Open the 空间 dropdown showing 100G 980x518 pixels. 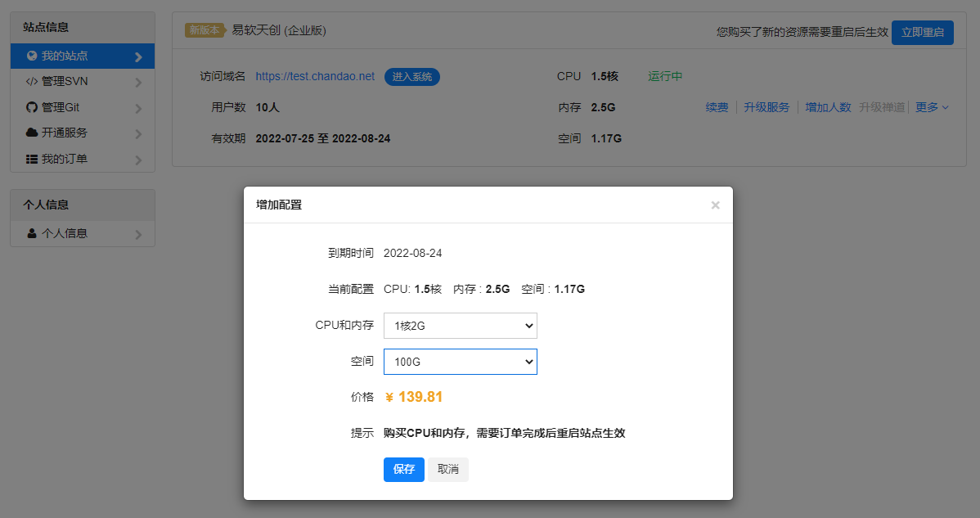pyautogui.click(x=460, y=362)
